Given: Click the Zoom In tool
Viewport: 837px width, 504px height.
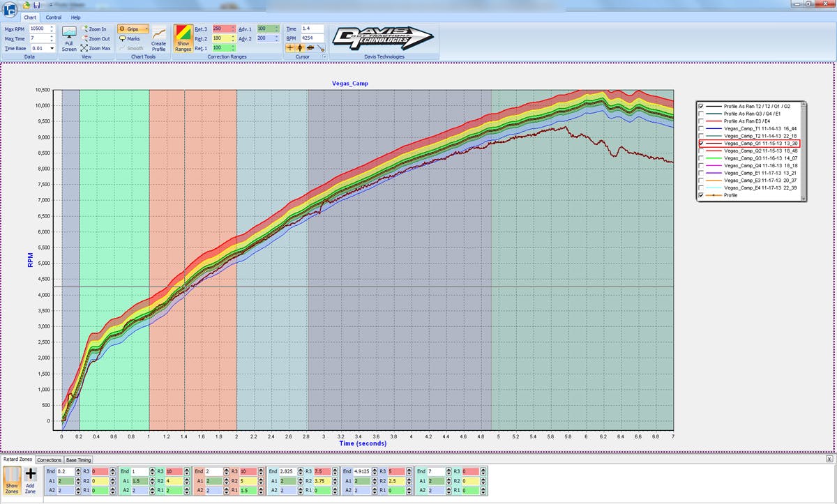Looking at the screenshot, I should pyautogui.click(x=94, y=29).
